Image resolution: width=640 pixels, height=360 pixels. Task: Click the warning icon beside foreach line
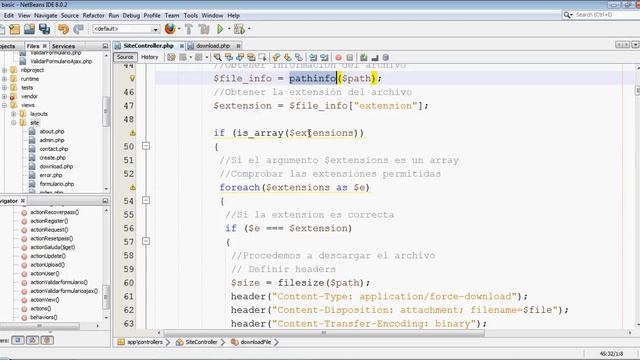(x=133, y=187)
